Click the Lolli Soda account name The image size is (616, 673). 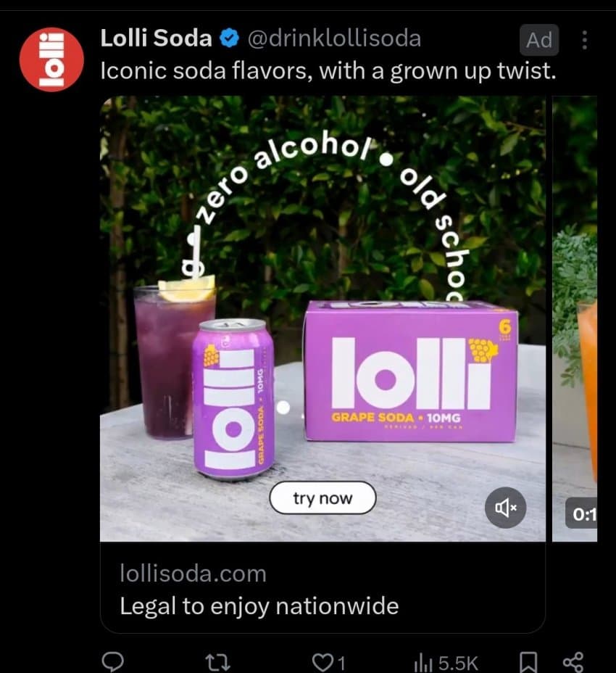click(x=156, y=38)
